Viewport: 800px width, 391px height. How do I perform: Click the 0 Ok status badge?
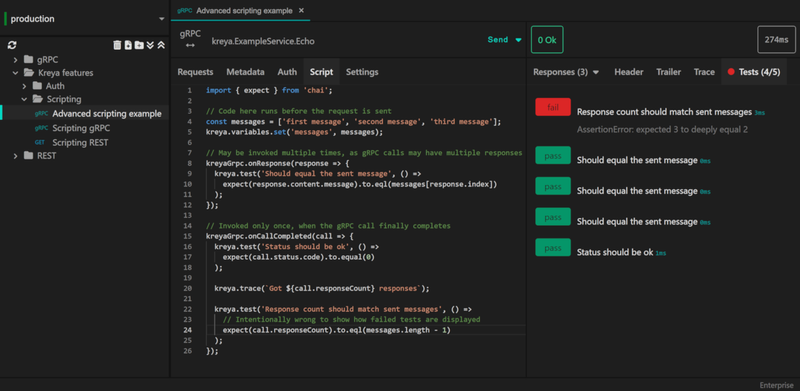point(547,40)
